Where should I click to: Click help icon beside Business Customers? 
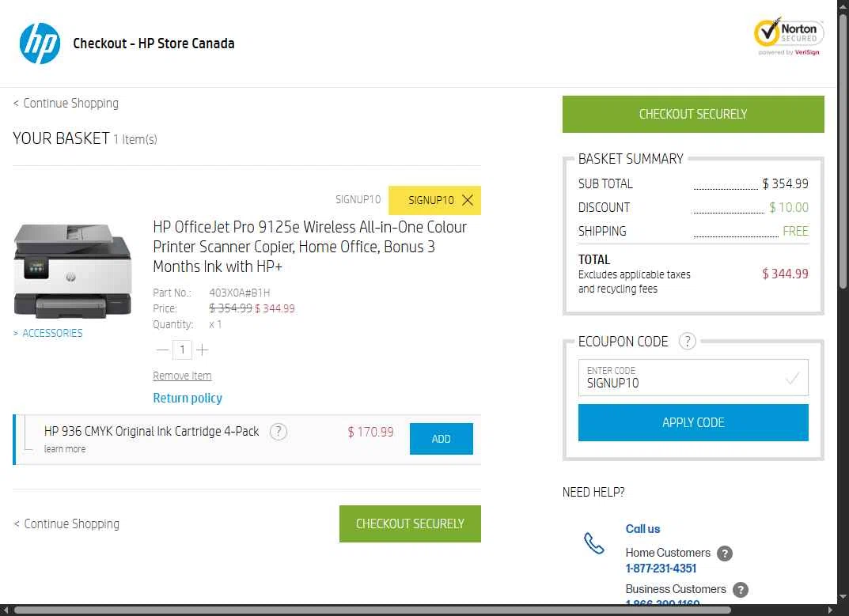tap(740, 589)
